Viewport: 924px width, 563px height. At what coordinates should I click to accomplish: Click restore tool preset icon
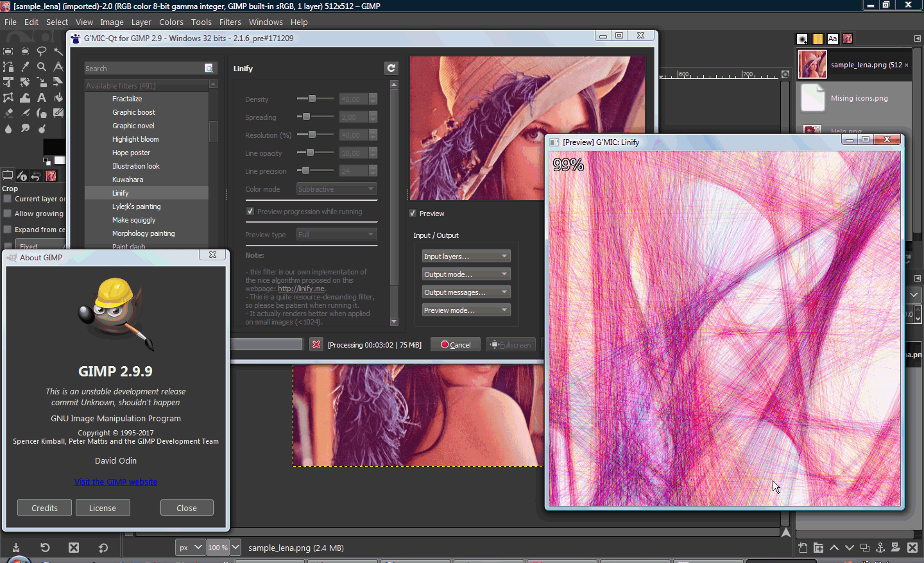point(45,548)
